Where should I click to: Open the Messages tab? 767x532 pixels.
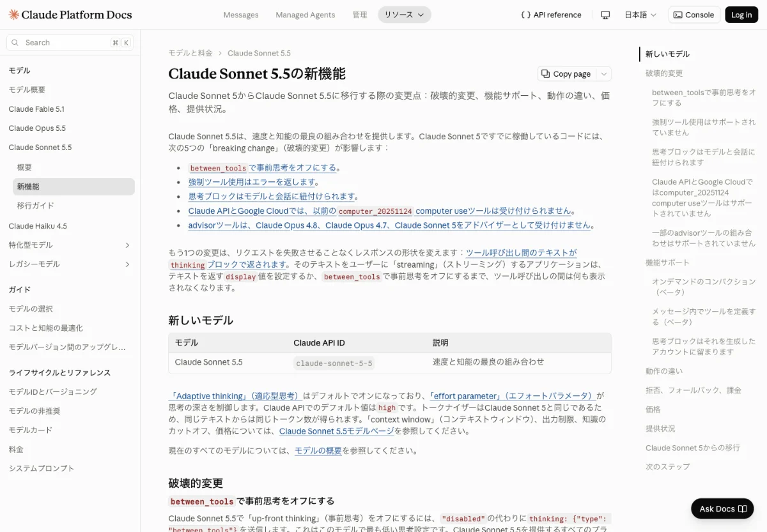[241, 15]
